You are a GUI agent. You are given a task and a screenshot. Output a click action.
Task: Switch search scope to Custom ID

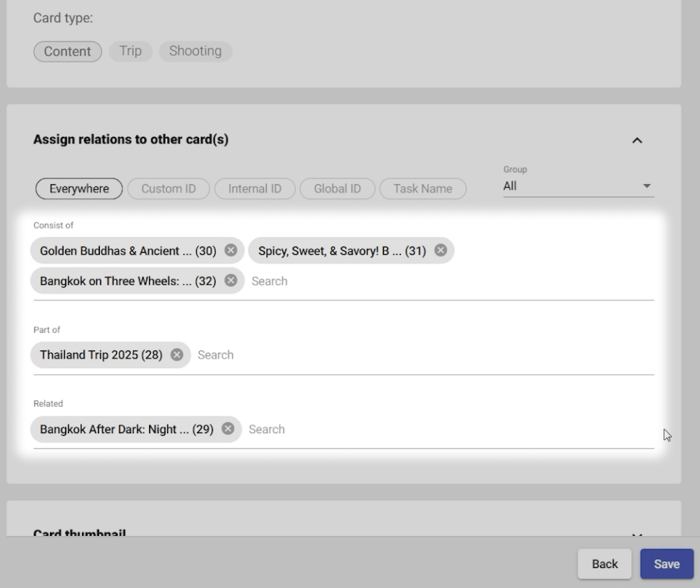pos(168,189)
